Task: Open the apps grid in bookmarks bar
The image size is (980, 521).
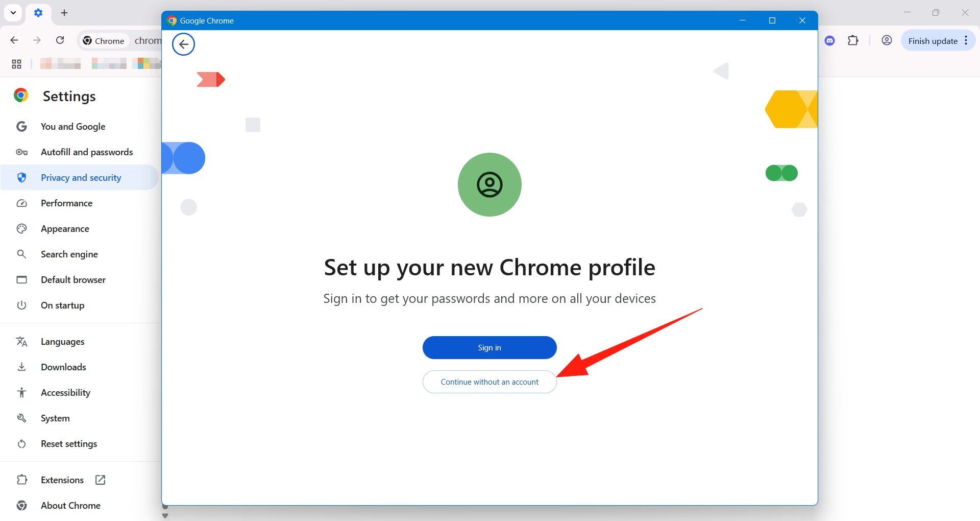Action: [x=16, y=64]
